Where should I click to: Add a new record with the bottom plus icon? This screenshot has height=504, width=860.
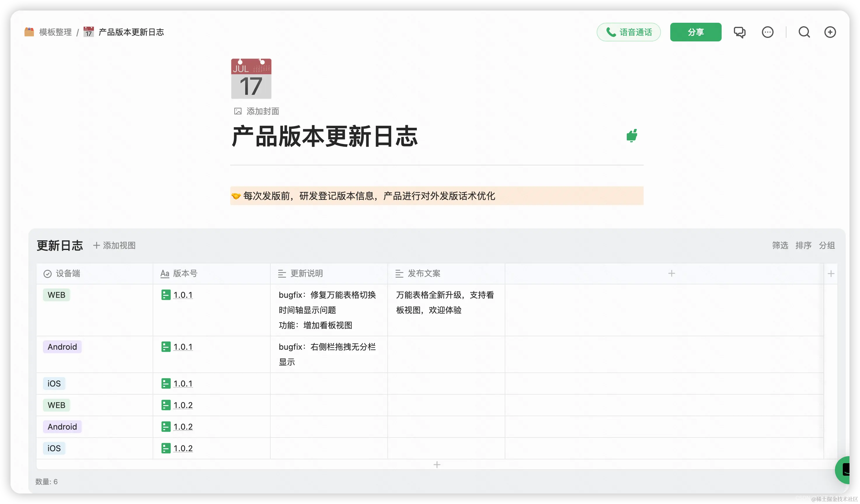(437, 464)
